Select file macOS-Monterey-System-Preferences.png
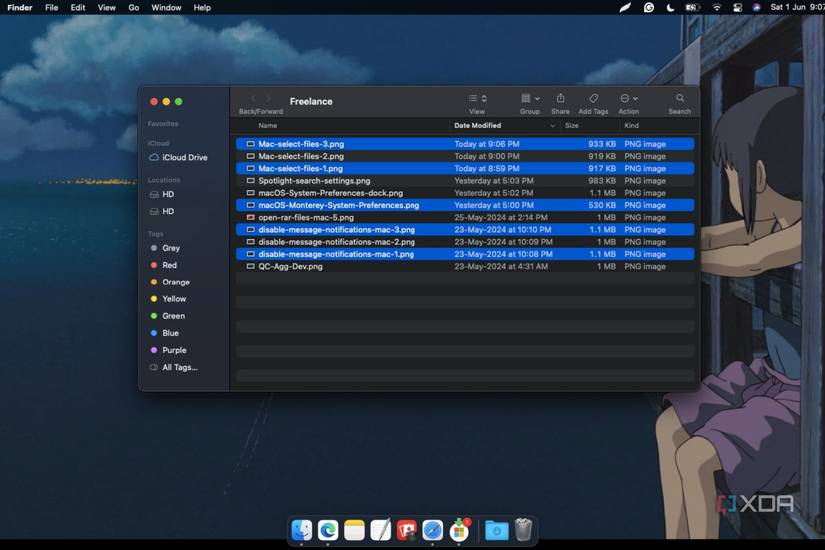The height and width of the screenshot is (550, 825). [465, 205]
